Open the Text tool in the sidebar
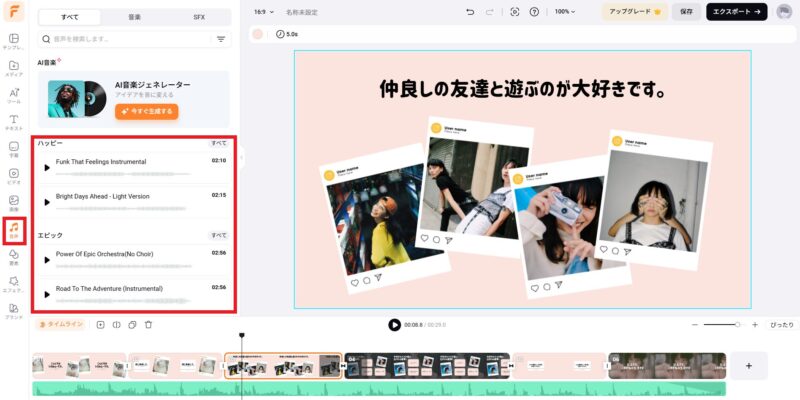Viewport: 800px width, 400px height. pos(15,122)
